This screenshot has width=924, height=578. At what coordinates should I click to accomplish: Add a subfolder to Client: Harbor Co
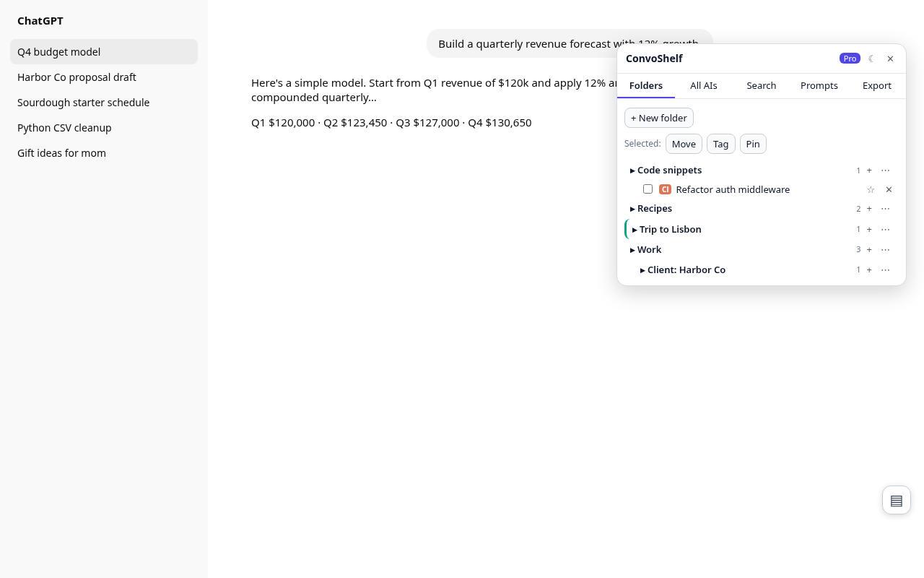coord(869,269)
